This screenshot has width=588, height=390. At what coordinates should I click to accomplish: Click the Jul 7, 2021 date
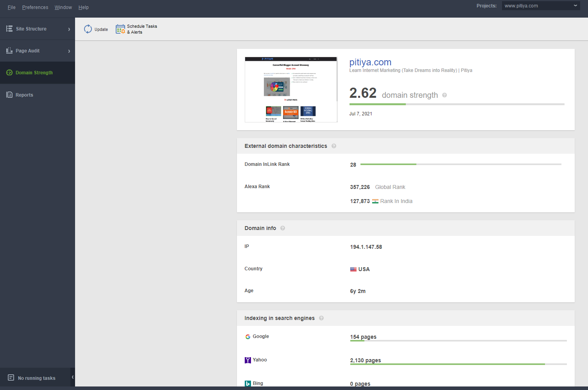(x=360, y=114)
